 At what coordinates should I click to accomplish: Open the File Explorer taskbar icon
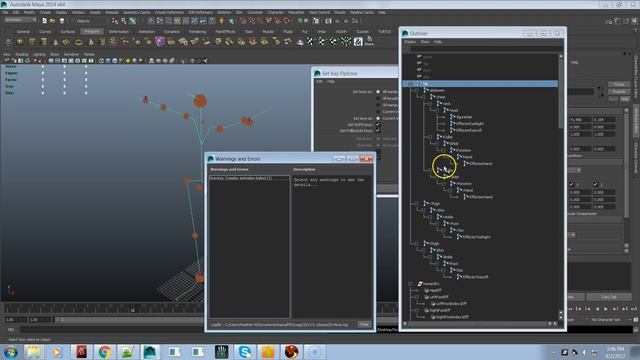coord(34,351)
